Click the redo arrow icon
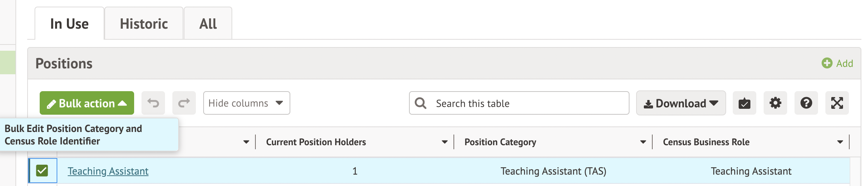 click(184, 103)
